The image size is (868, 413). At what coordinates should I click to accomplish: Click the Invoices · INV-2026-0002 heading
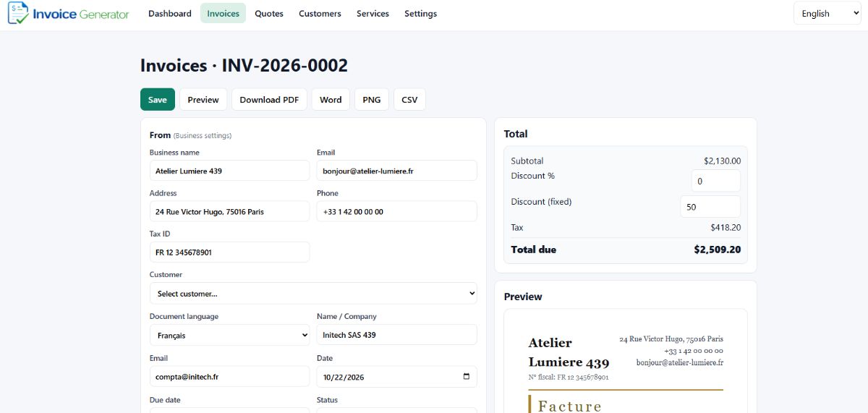pyautogui.click(x=244, y=65)
